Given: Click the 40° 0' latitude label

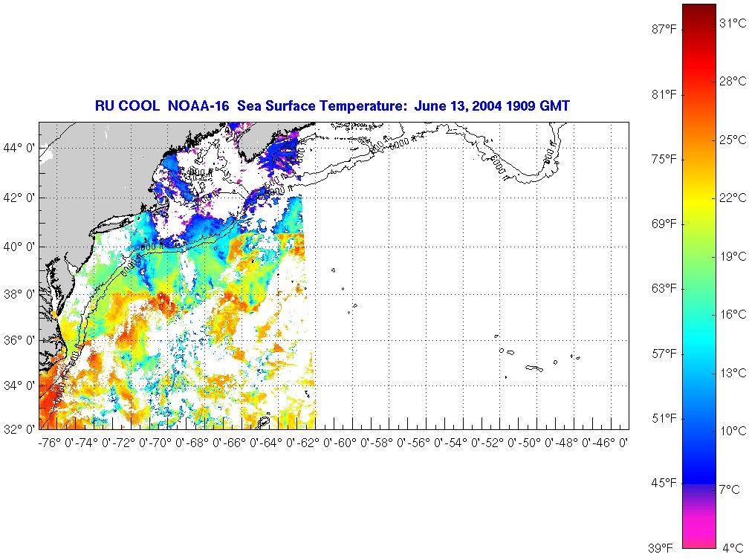Looking at the screenshot, I should [x=19, y=247].
